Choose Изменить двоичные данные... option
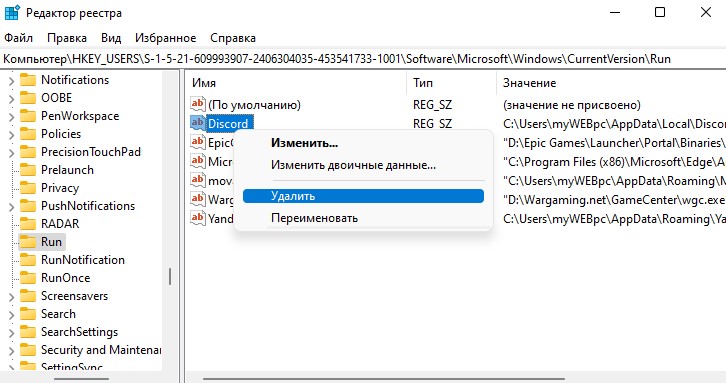This screenshot has height=383, width=726. [x=353, y=165]
